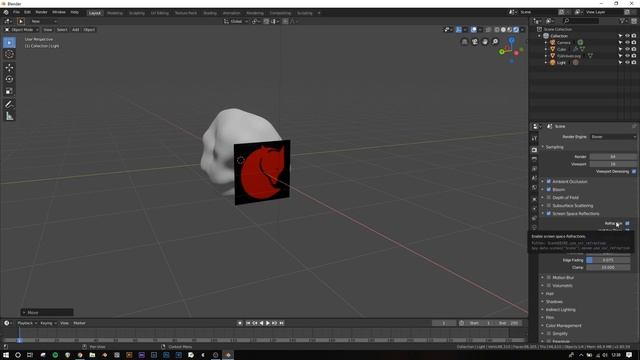Open the Object Mode dropdown
The height and width of the screenshot is (360, 640).
22,29
